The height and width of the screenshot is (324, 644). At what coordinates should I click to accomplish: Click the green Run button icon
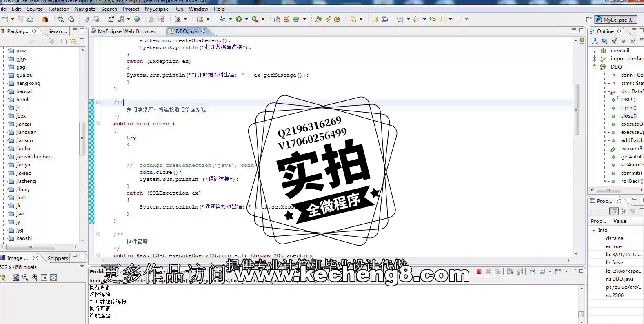[x=239, y=19]
